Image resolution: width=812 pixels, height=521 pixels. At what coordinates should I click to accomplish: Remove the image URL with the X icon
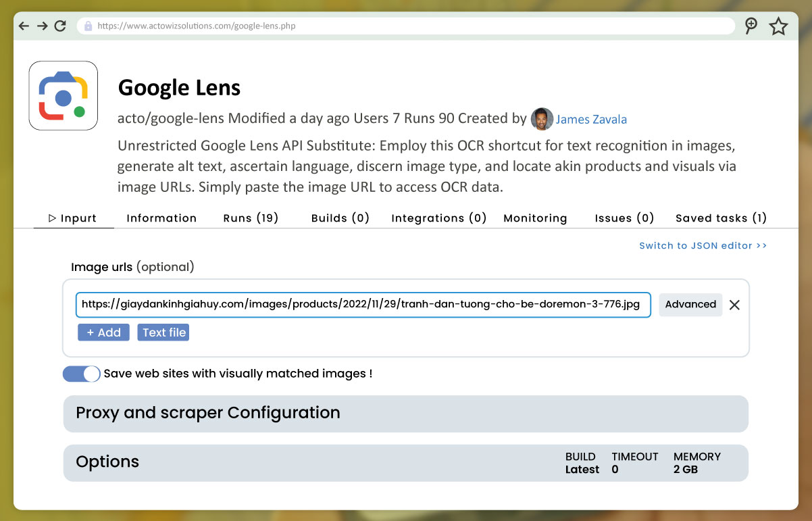coord(734,305)
